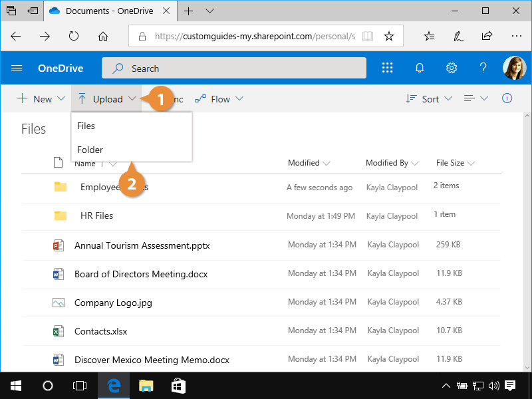532x399 pixels.
Task: Open the Sort dropdown
Action: pyautogui.click(x=429, y=98)
